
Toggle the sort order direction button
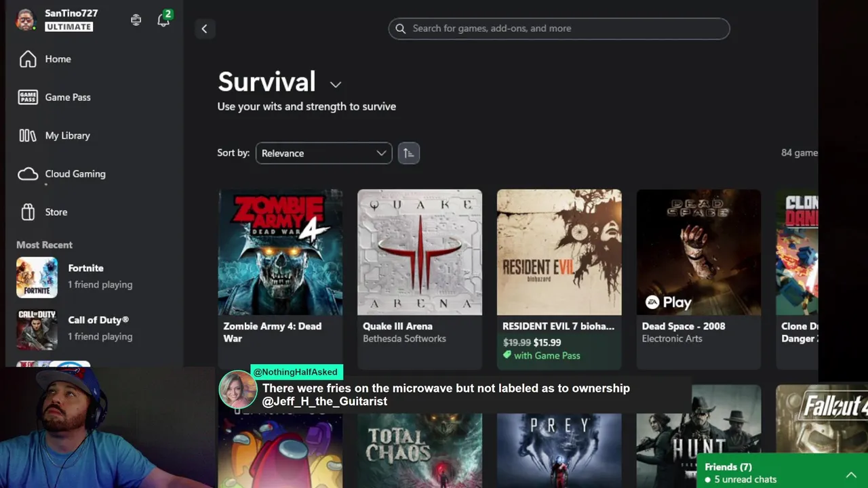coord(408,153)
